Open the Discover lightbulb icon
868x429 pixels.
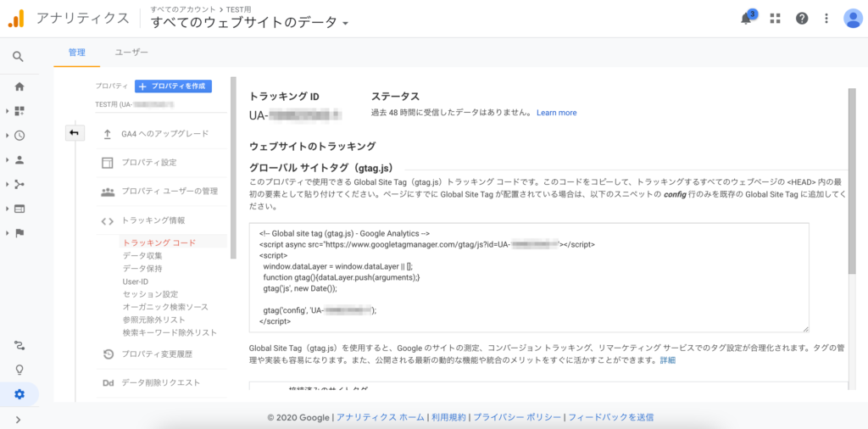(19, 370)
